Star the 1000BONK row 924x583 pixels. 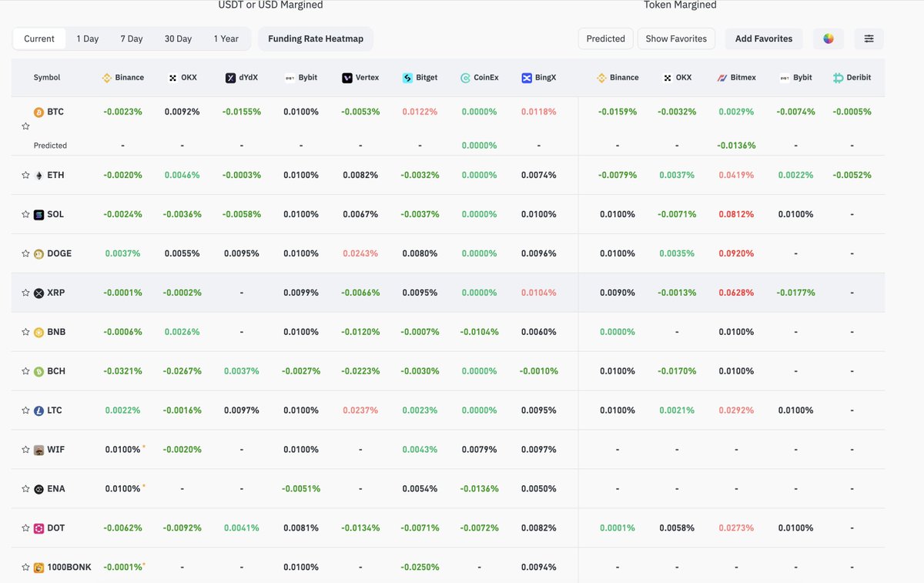pos(25,568)
